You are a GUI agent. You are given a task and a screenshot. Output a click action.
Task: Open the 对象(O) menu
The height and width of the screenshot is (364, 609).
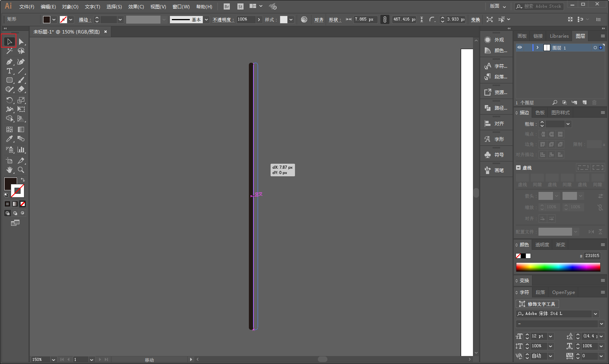point(70,7)
